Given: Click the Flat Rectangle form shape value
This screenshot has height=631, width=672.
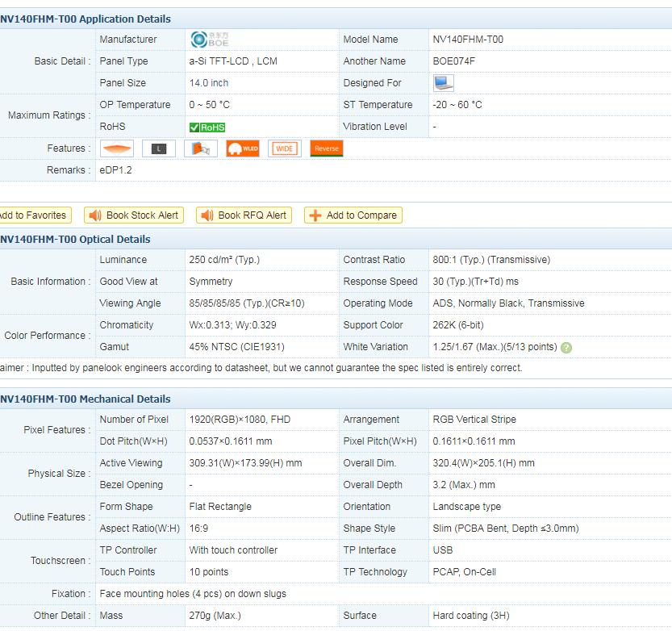Looking at the screenshot, I should [x=220, y=507].
